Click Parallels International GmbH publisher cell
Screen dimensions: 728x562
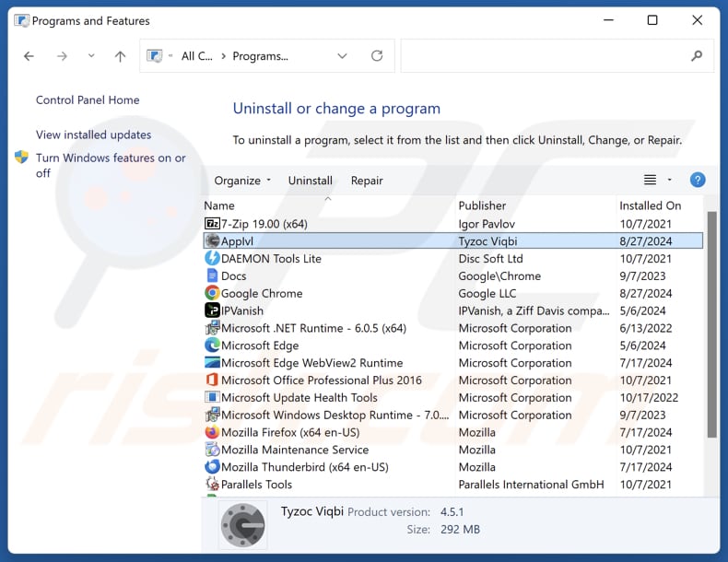(x=531, y=485)
